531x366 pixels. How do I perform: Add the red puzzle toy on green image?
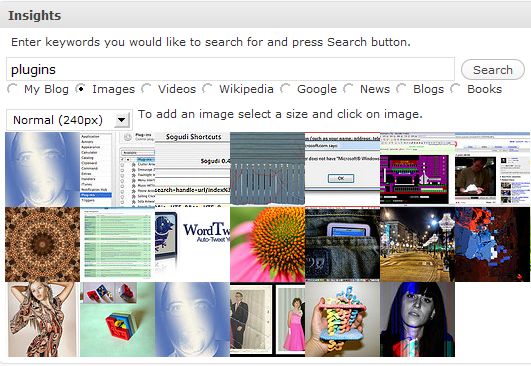point(117,319)
